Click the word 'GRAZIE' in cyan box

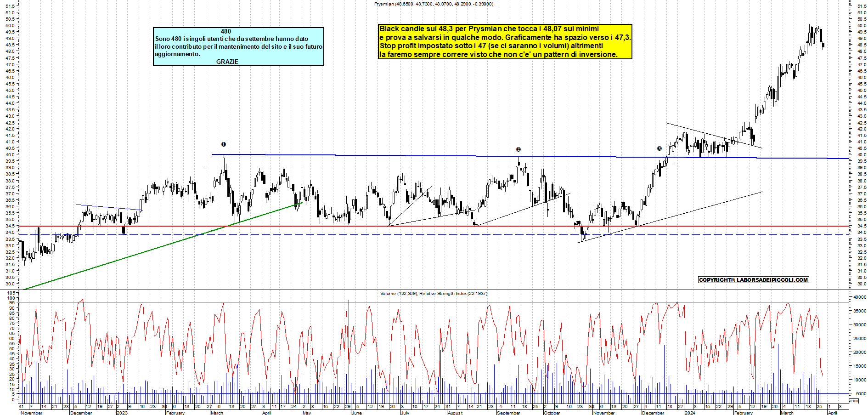pyautogui.click(x=227, y=62)
